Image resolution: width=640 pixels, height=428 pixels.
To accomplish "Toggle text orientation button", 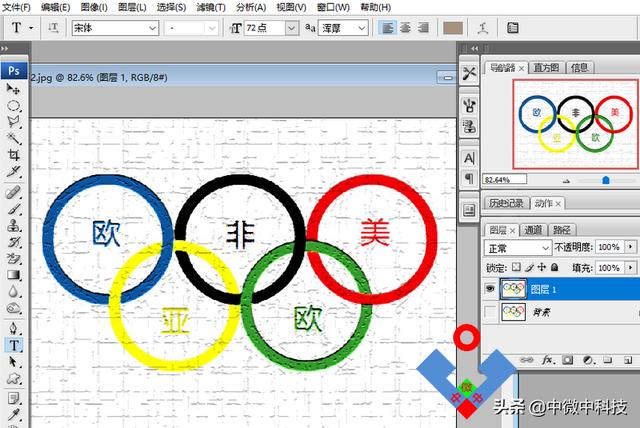I will coord(53,28).
